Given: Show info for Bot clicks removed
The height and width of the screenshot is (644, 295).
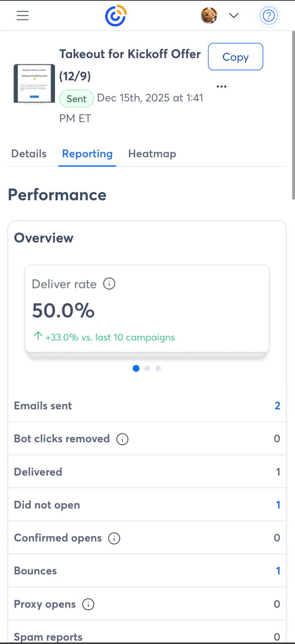Looking at the screenshot, I should click(122, 439).
